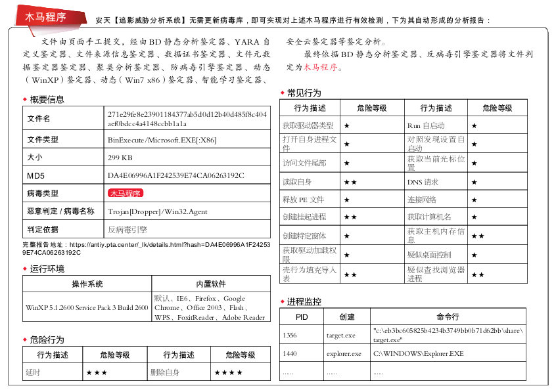
Task: Select the command line path starting c:\eb3bc605825b
Action: (x=448, y=335)
